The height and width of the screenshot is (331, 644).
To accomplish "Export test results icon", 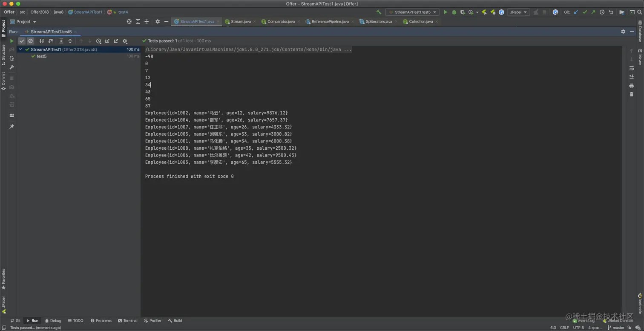I will tap(116, 41).
